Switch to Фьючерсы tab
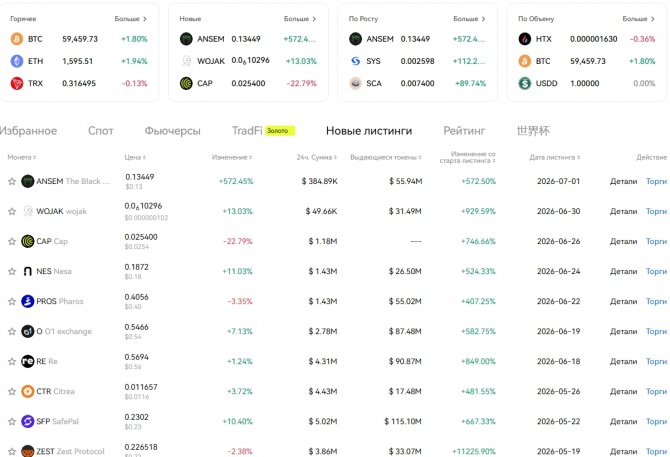 pos(173,131)
